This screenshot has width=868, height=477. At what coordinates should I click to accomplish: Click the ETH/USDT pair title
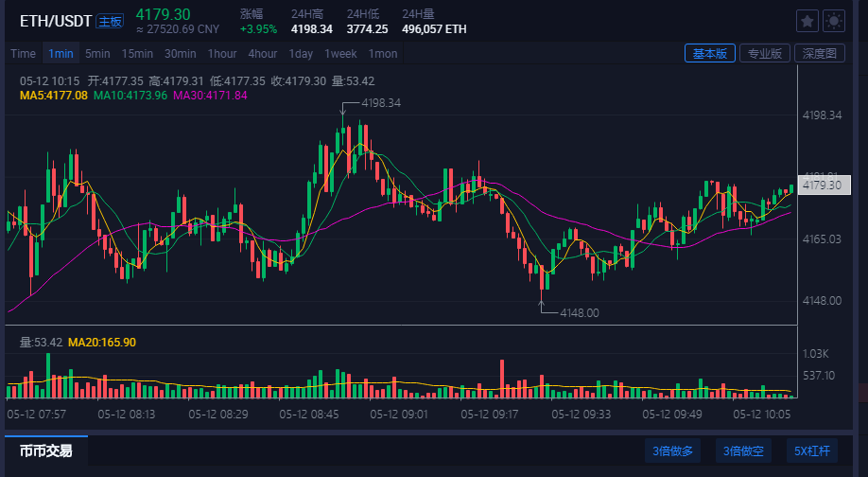56,21
